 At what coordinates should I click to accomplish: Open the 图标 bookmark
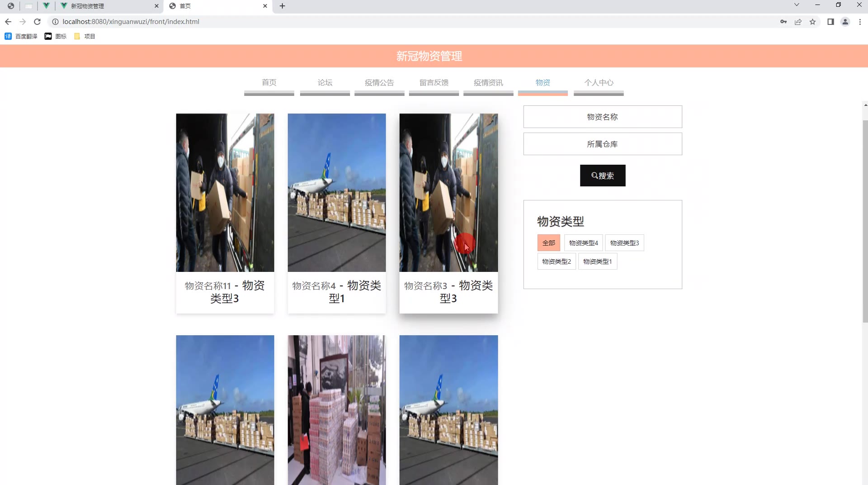55,36
